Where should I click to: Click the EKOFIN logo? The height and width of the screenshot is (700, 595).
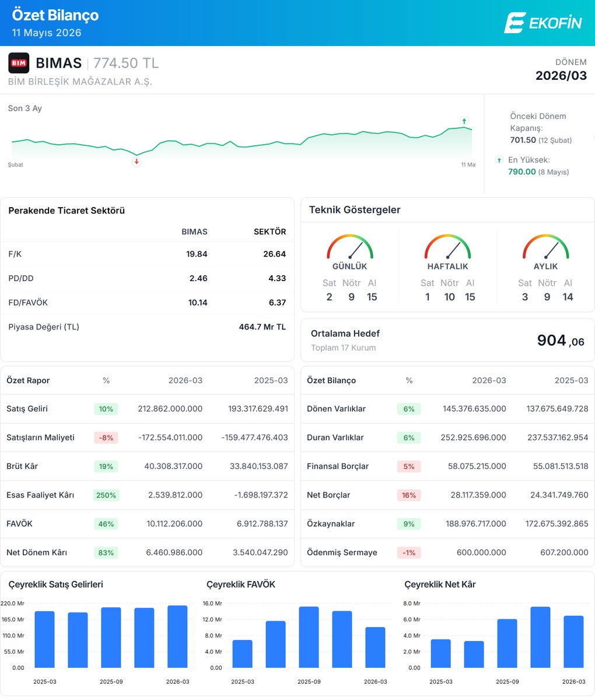543,23
